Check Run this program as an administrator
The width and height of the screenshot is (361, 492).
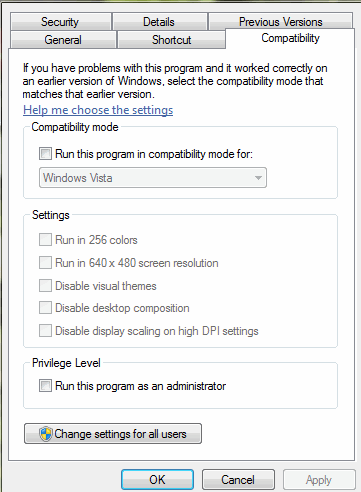tap(45, 386)
